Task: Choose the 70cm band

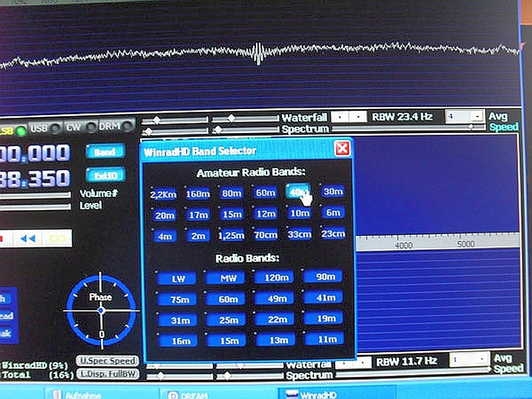Action: [265, 235]
